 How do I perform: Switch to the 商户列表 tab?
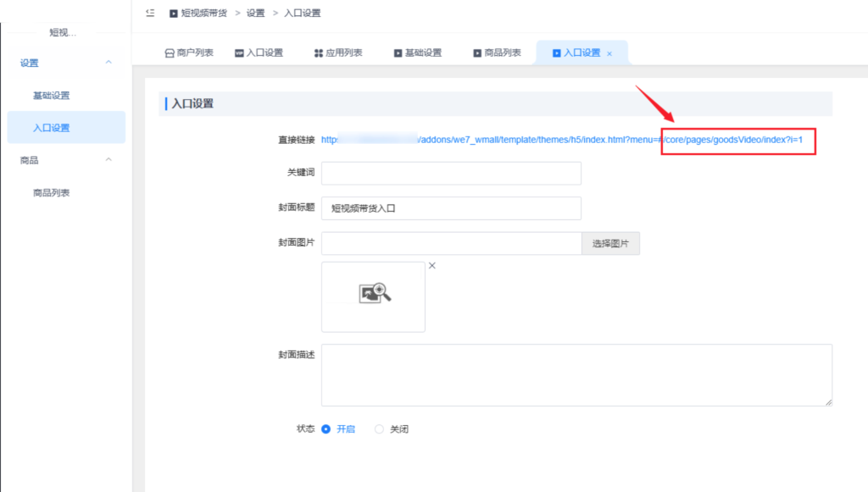pyautogui.click(x=195, y=53)
